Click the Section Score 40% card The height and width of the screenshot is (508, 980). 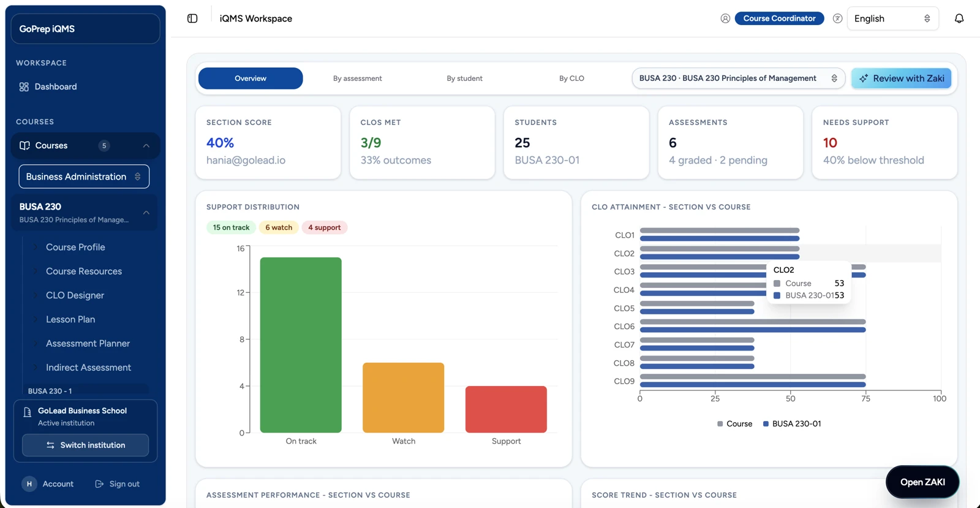click(x=268, y=143)
